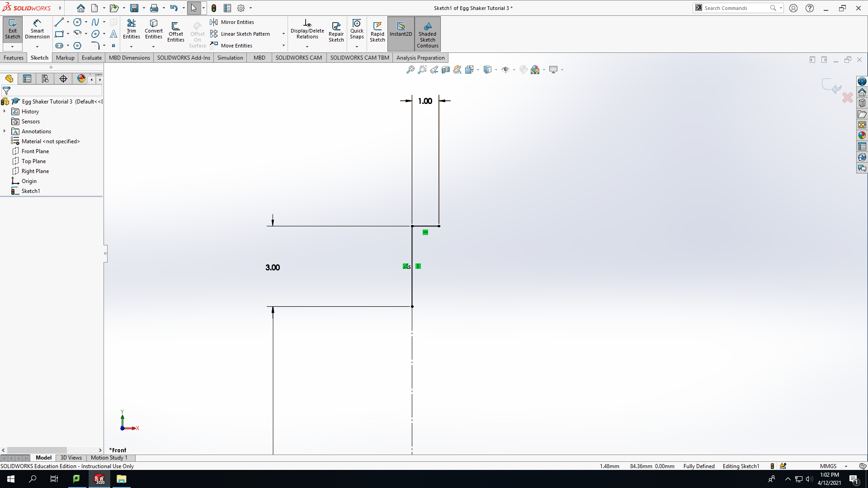This screenshot has height=488, width=868.
Task: Click Move Entities
Action: tap(231, 46)
